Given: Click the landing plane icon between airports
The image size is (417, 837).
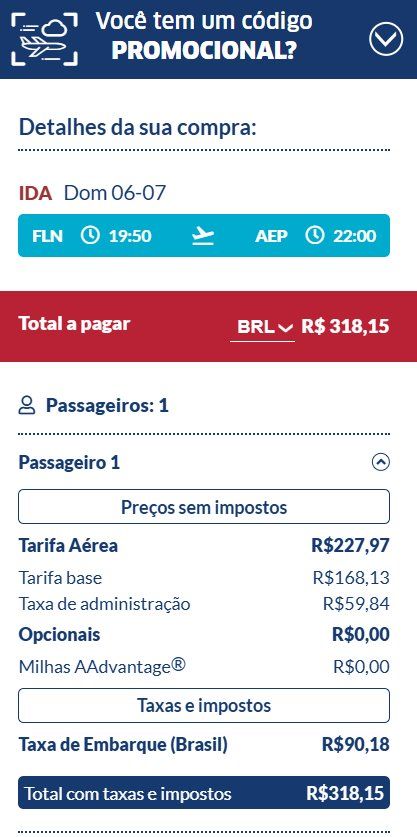Looking at the screenshot, I should 203,235.
